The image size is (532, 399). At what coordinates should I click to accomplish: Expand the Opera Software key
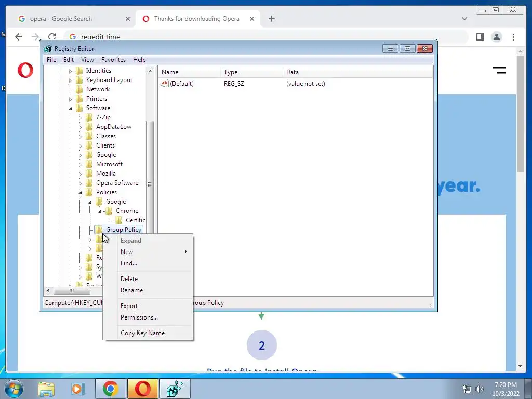coord(80,183)
